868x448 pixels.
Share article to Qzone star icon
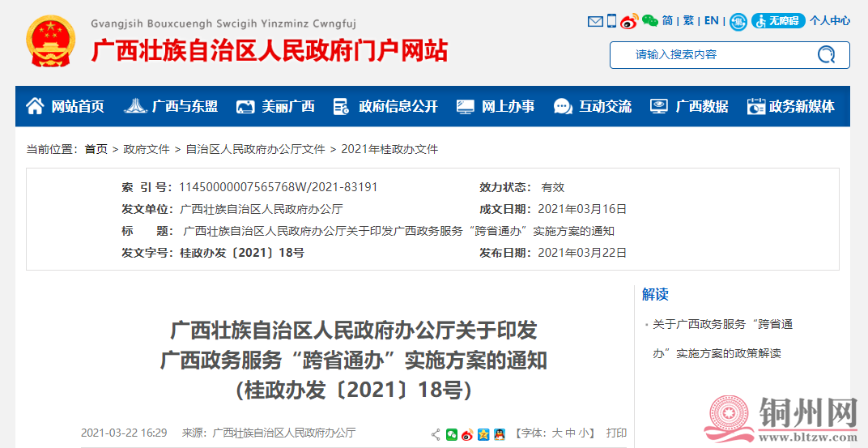483,434
